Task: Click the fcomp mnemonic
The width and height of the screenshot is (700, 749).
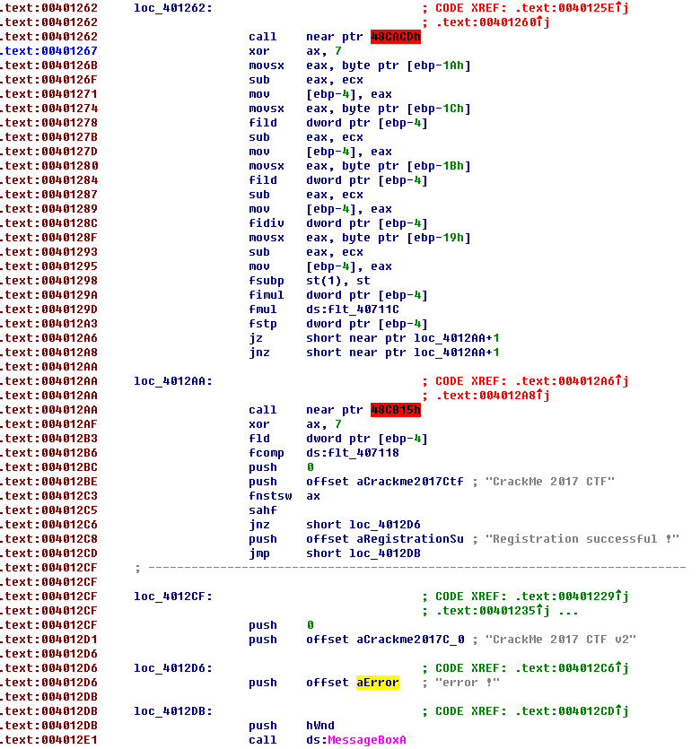Action: coord(267,453)
